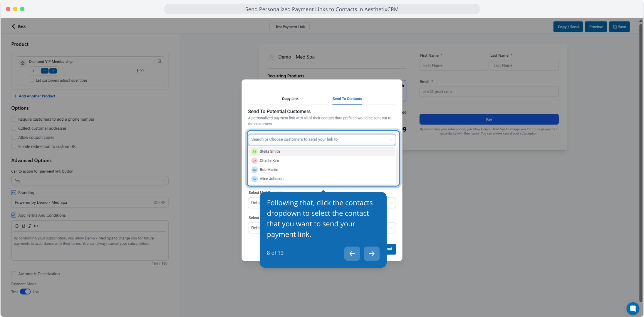The width and height of the screenshot is (644, 317).
Task: Delete the Diamond VIP Membership product
Action: (159, 61)
